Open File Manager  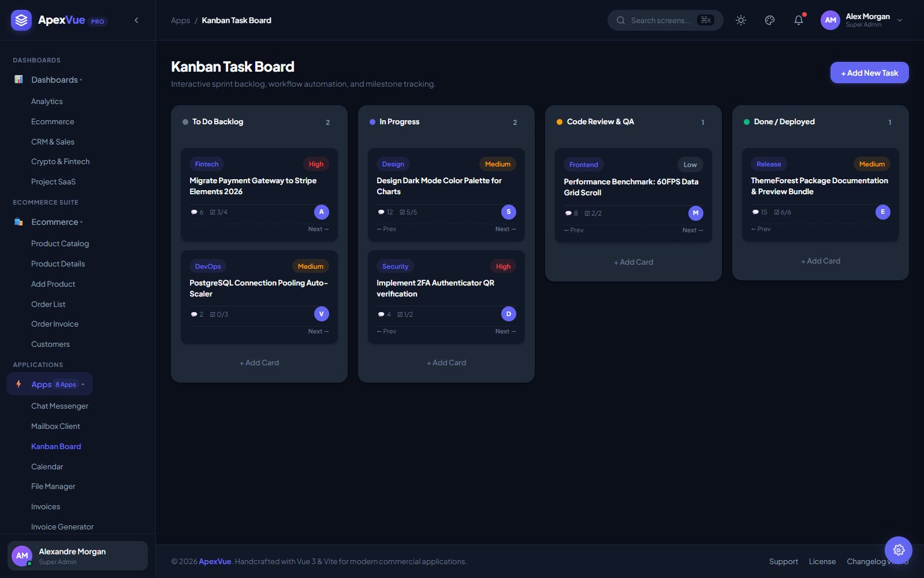tap(53, 486)
